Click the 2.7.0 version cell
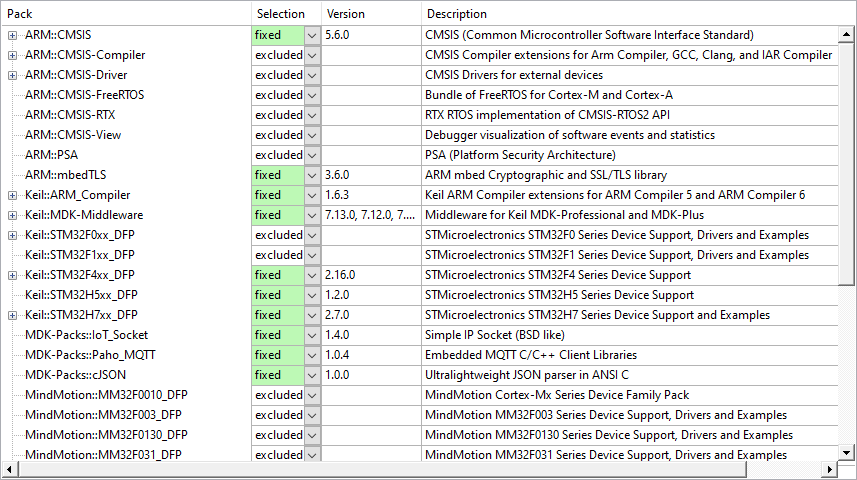Viewport: 857px width, 480px height. (x=371, y=315)
